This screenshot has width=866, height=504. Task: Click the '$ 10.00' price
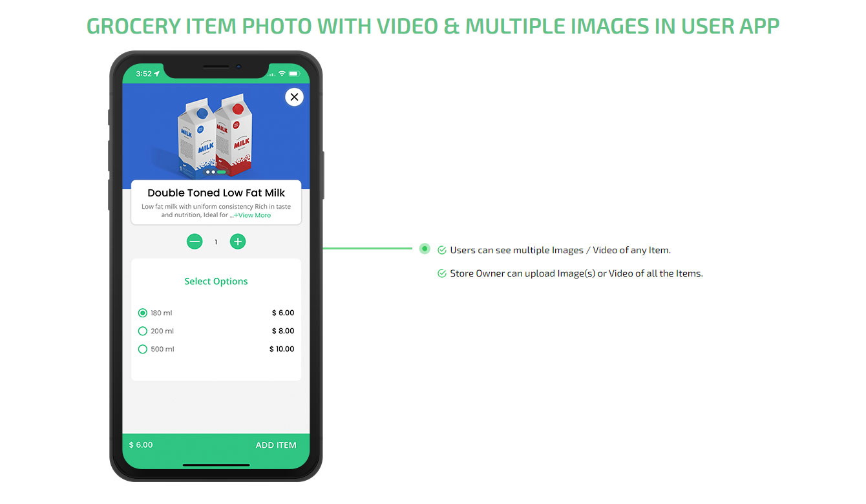282,349
